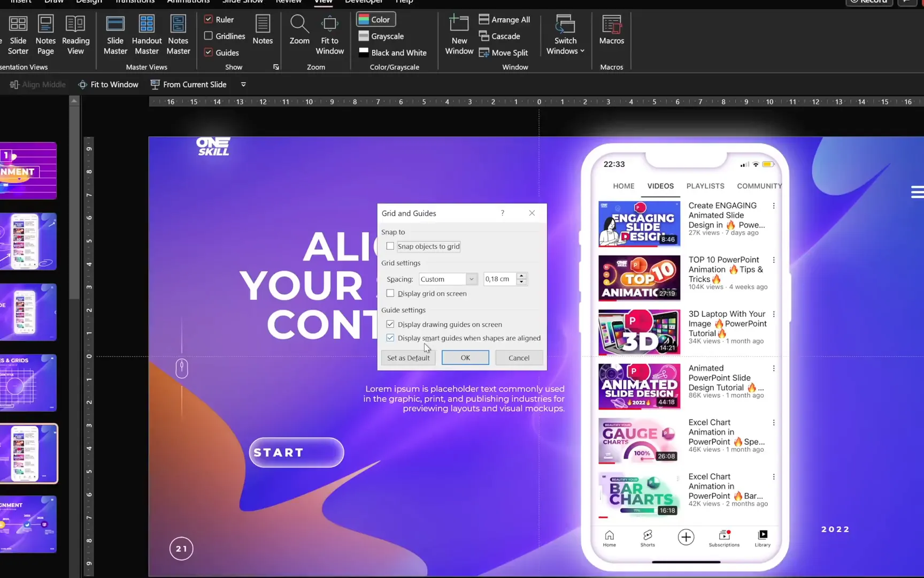
Task: Click Fit to Window in quick toolbar
Action: [108, 85]
